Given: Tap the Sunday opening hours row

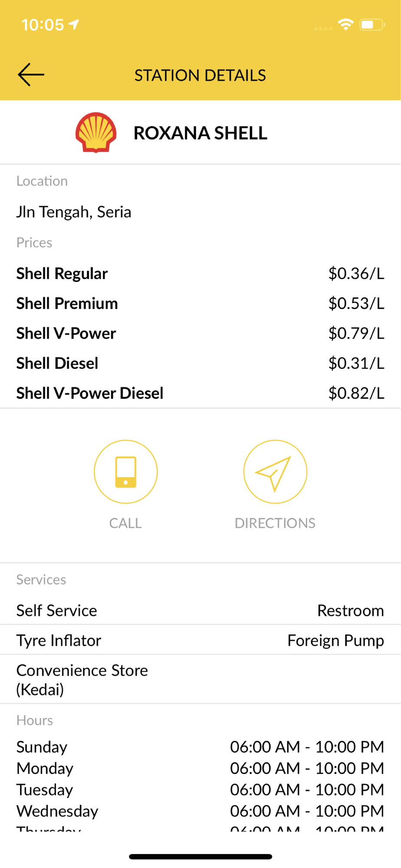Looking at the screenshot, I should tap(200, 747).
